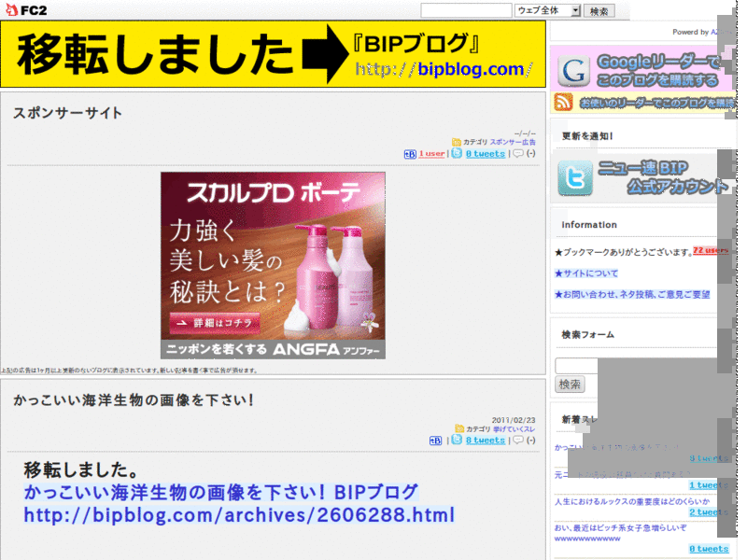Click comment bubble icon in 海洋生物 post
This screenshot has height=560, width=747.
[518, 440]
